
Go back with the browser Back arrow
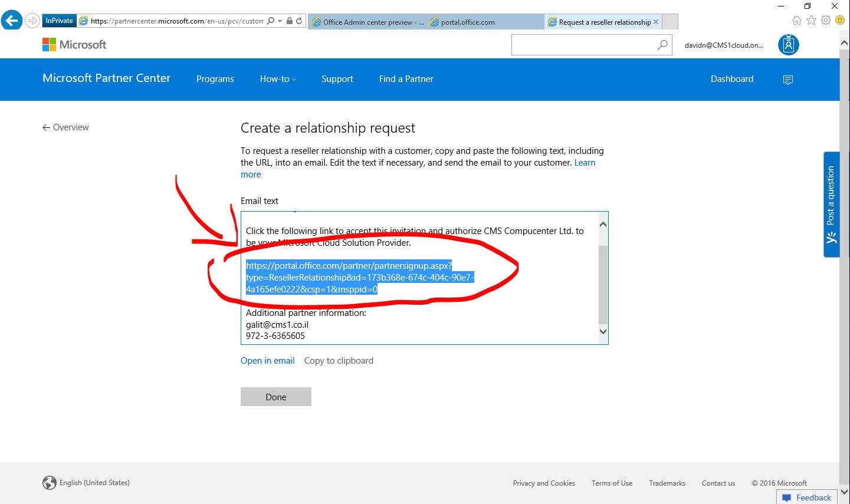[x=12, y=20]
